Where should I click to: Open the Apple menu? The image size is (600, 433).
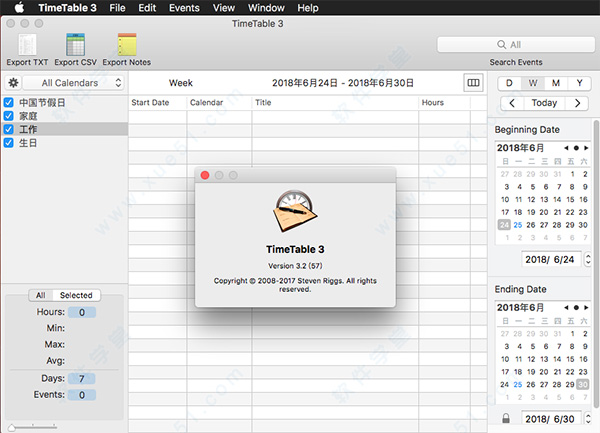pyautogui.click(x=19, y=8)
